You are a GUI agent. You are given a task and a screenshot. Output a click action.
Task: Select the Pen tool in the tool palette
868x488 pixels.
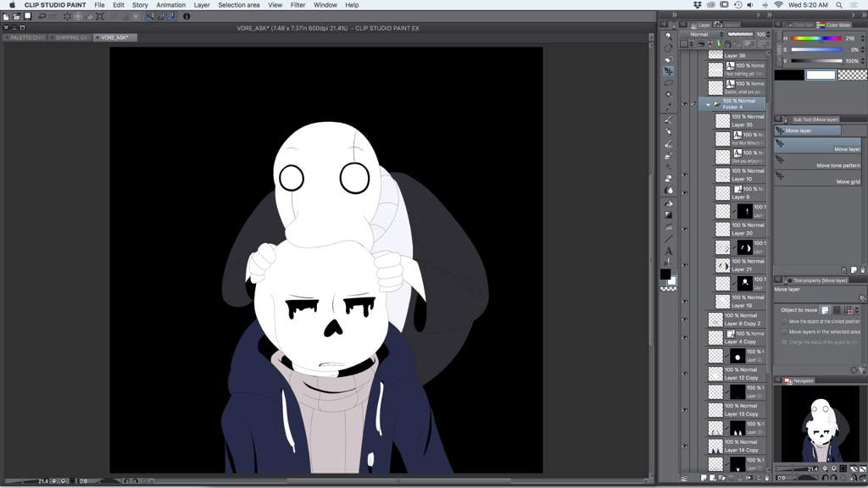(669, 119)
